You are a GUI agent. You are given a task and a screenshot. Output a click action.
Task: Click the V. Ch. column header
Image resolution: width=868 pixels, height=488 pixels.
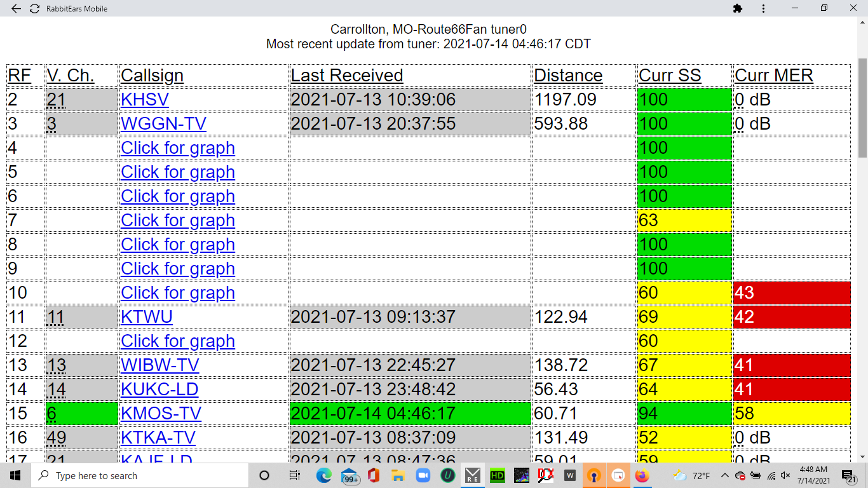tap(71, 76)
